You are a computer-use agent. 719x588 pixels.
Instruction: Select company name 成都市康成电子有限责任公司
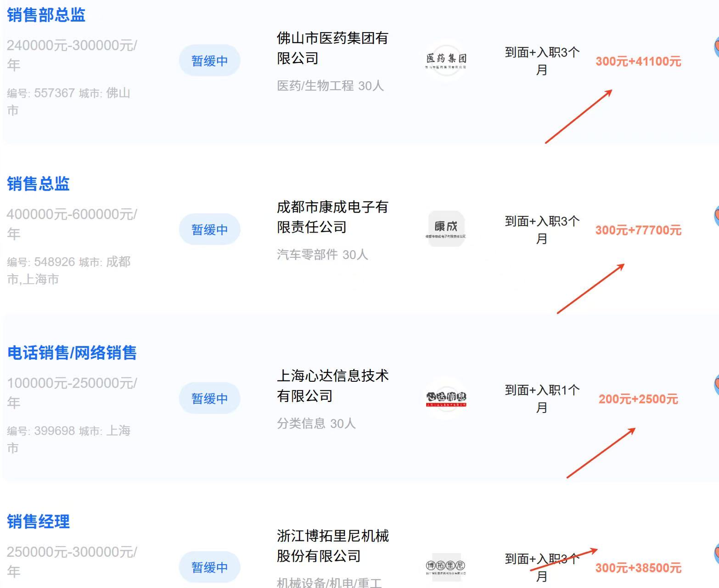click(x=332, y=217)
